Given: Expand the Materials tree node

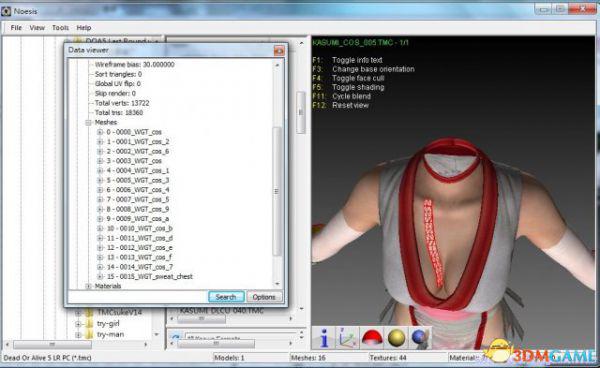Looking at the screenshot, I should pyautogui.click(x=88, y=286).
